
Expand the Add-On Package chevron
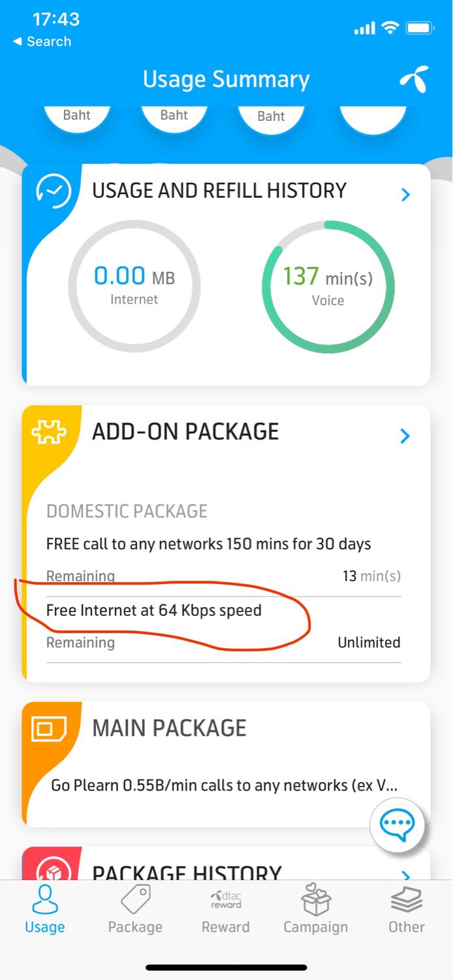click(x=405, y=436)
